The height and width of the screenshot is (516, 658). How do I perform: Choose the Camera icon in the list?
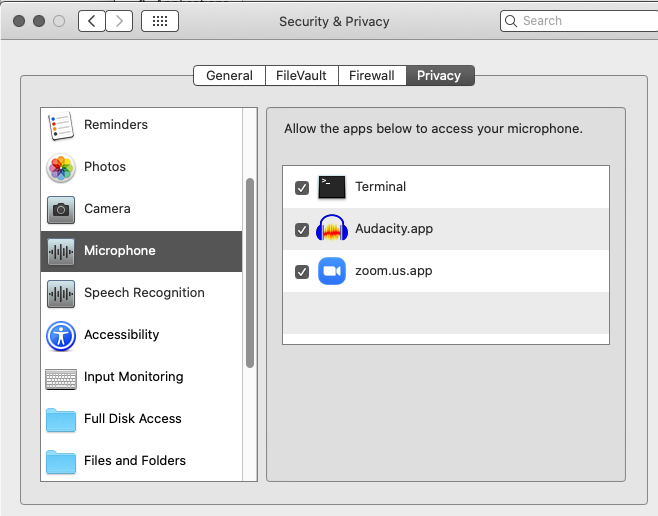[x=61, y=209]
